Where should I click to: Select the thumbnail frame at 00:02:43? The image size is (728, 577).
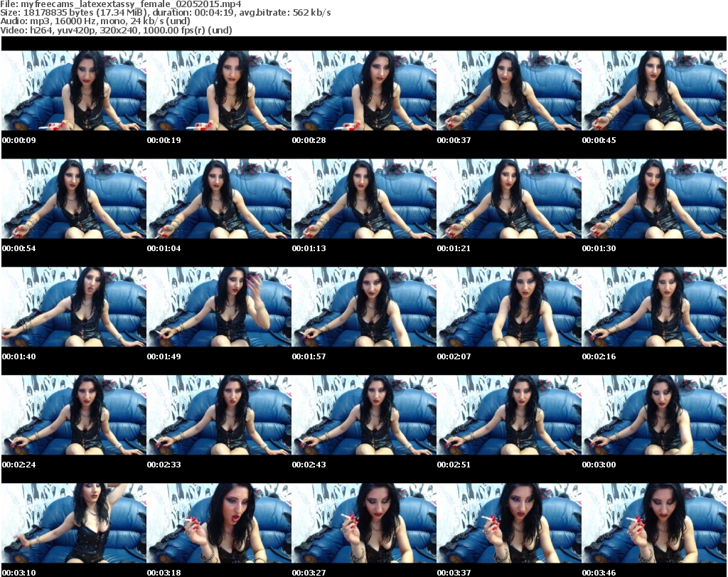(364, 415)
